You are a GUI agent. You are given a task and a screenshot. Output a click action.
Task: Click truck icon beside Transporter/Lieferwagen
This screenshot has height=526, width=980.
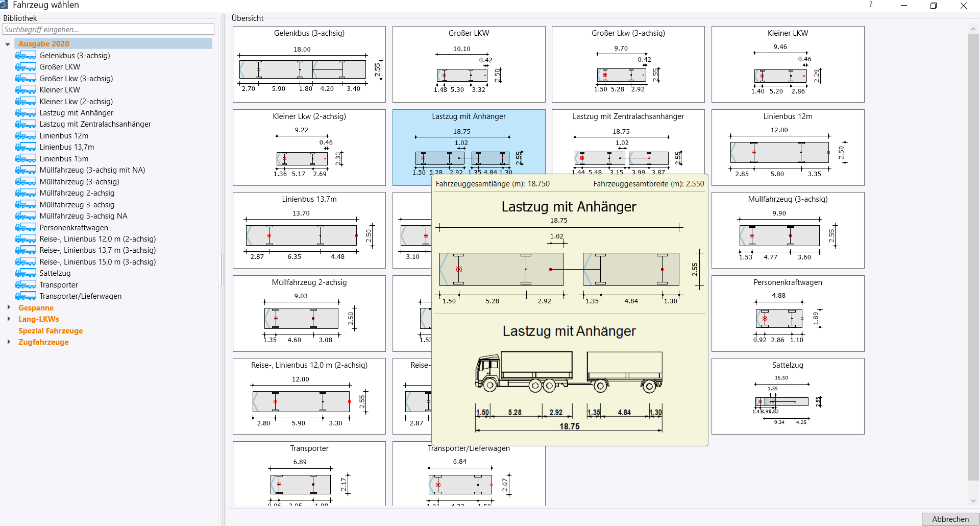(26, 296)
